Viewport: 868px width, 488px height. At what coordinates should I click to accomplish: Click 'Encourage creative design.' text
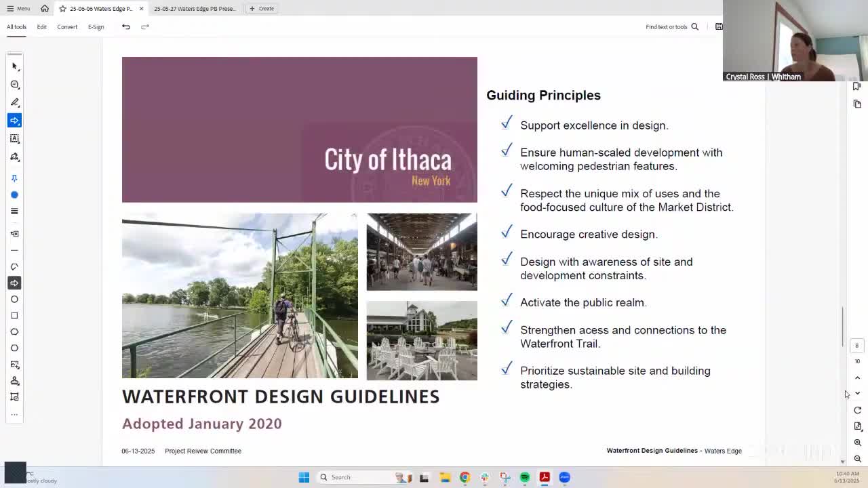589,235
